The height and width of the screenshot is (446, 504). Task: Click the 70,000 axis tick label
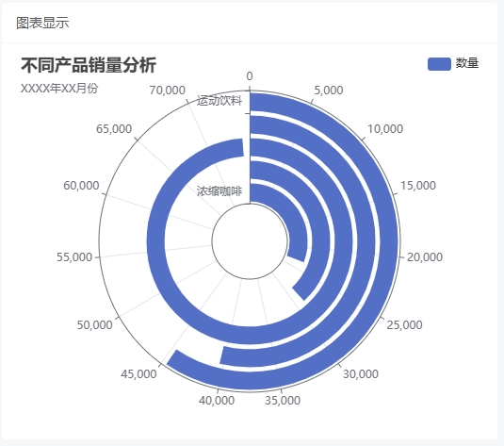(x=167, y=91)
